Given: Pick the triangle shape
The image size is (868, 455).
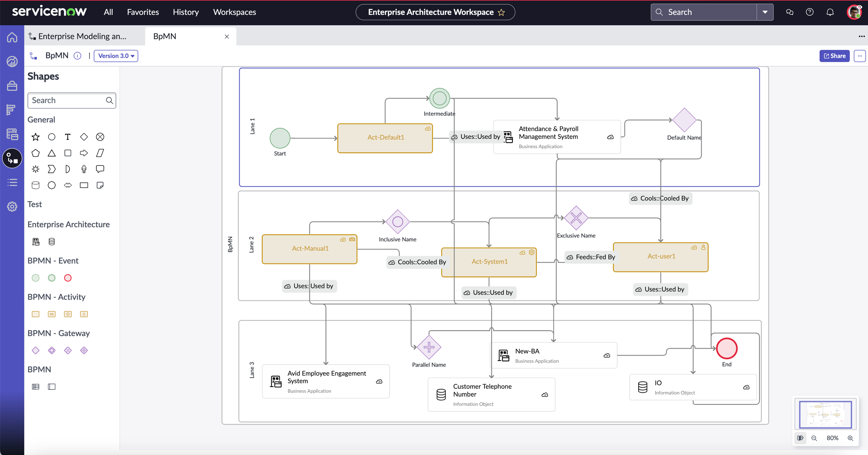Looking at the screenshot, I should pos(52,153).
